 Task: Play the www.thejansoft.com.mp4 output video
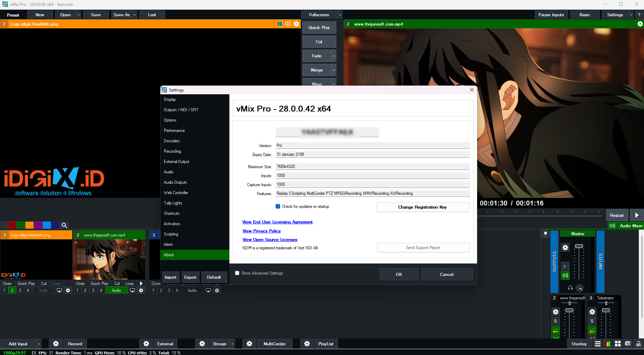click(x=637, y=215)
